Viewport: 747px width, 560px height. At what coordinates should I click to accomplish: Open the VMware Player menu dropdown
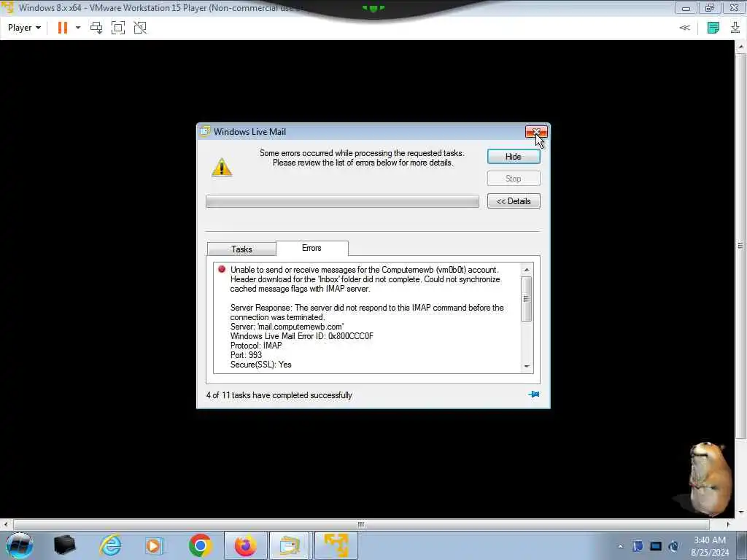coord(24,28)
